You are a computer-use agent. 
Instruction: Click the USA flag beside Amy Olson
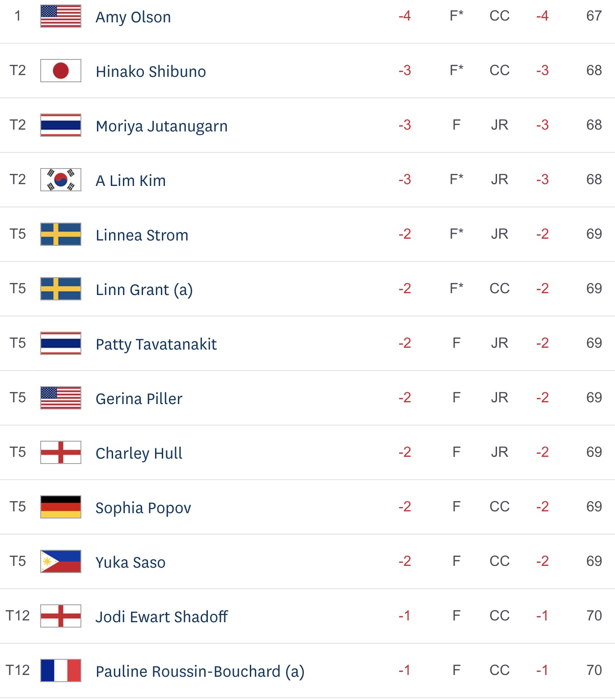tap(61, 16)
